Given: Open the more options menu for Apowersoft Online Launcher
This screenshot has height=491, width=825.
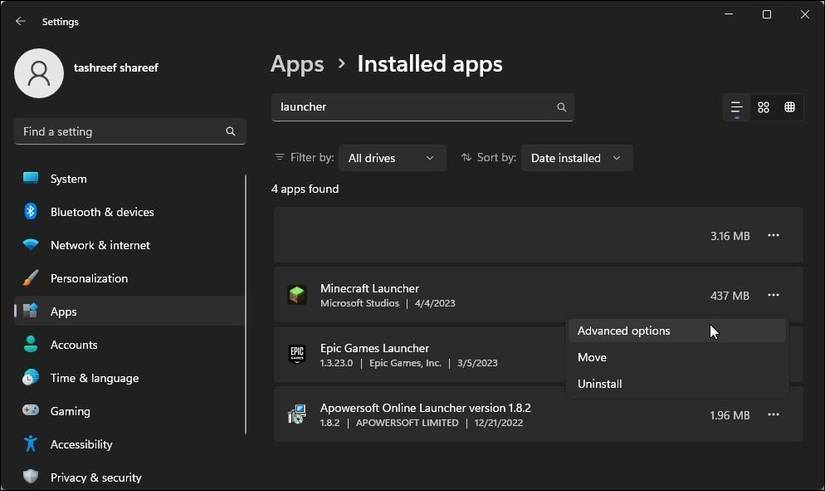Looking at the screenshot, I should click(773, 415).
